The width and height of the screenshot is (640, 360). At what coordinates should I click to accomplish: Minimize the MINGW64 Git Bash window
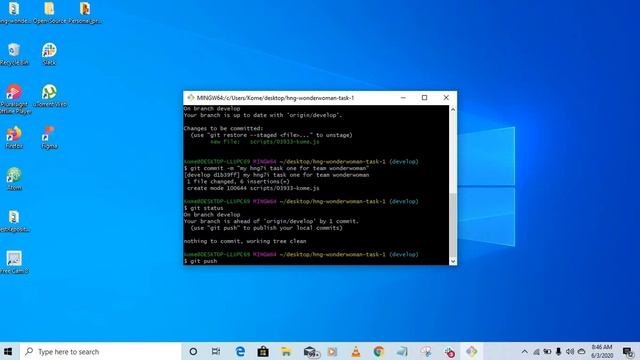(403, 98)
